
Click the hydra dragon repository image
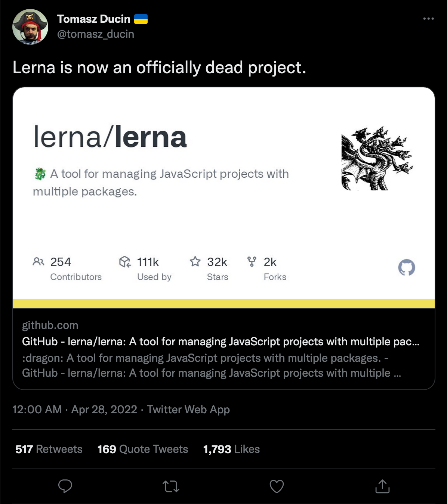377,158
